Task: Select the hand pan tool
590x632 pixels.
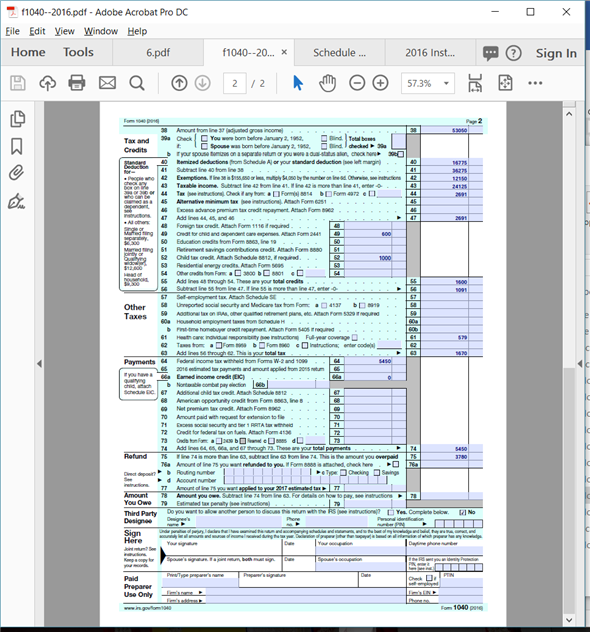Action: coord(327,83)
